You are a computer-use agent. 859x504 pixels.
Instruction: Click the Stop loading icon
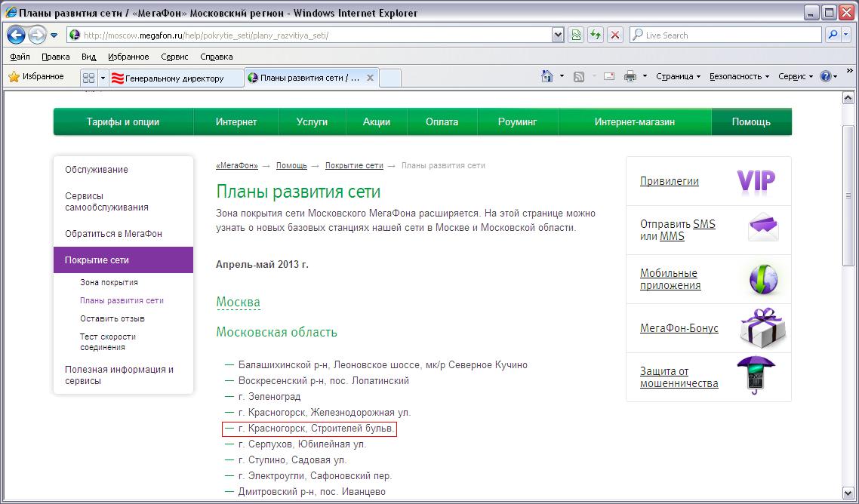615,35
